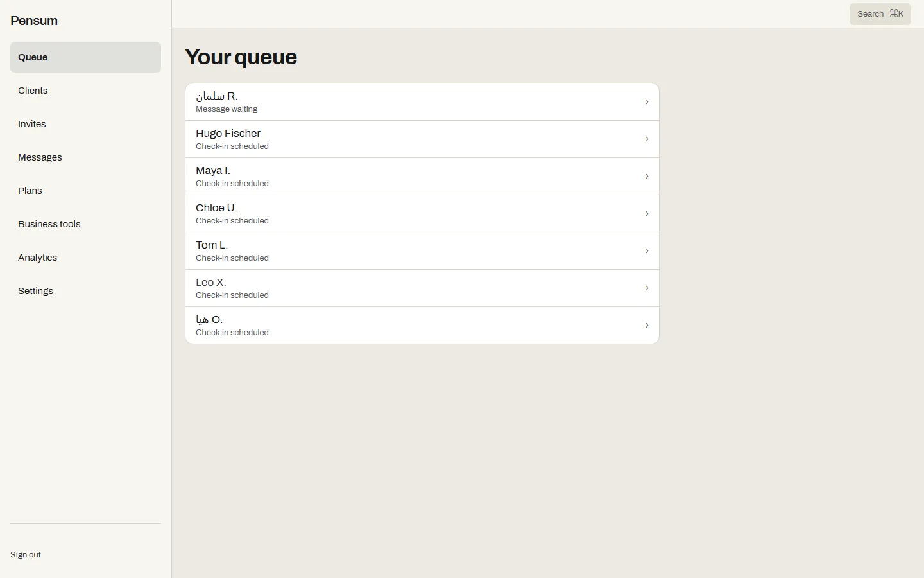Select Chloe U. name in queue
The width and height of the screenshot is (924, 578).
point(217,208)
